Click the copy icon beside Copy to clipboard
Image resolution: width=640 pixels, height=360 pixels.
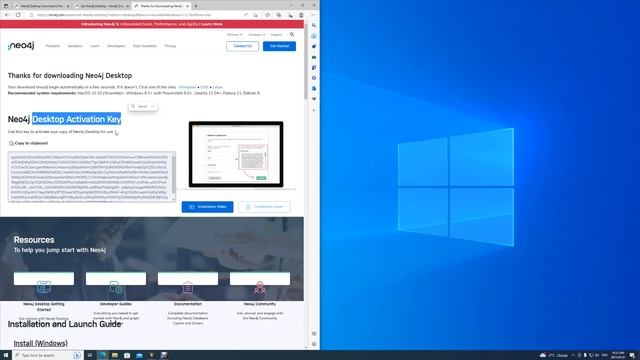pyautogui.click(x=11, y=143)
